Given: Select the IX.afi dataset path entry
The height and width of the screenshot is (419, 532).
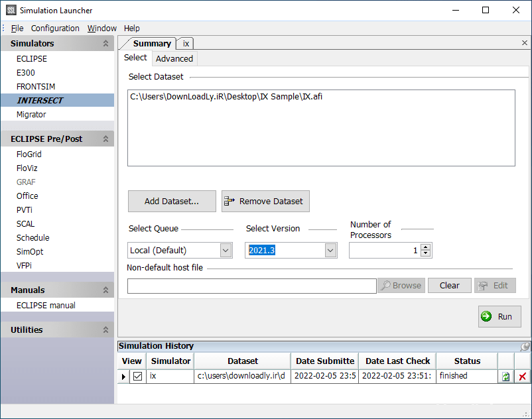Looking at the screenshot, I should coord(226,97).
